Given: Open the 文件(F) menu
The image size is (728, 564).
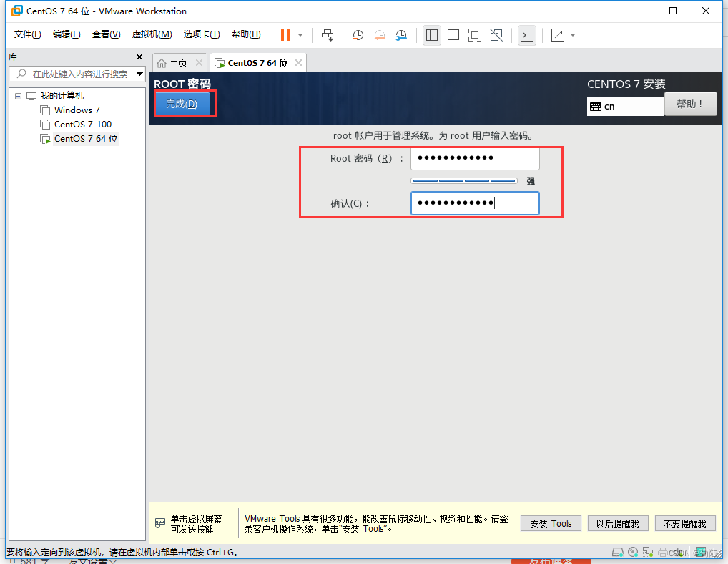Looking at the screenshot, I should (x=27, y=34).
